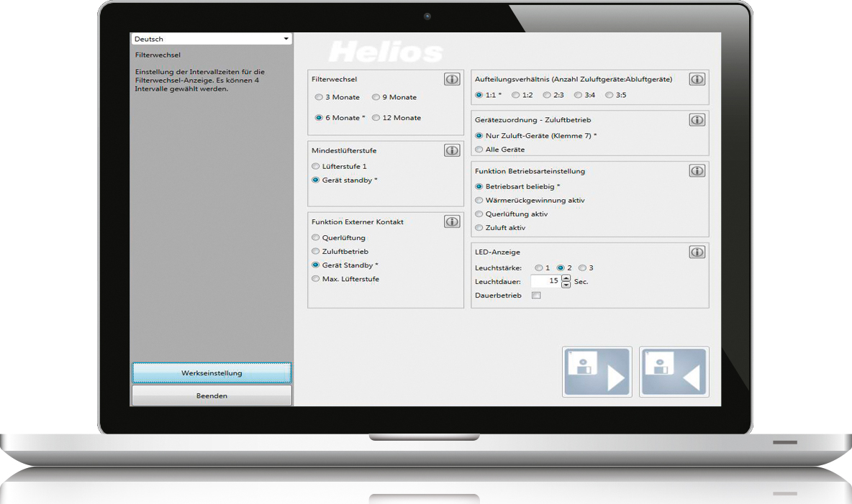This screenshot has width=852, height=504.
Task: Click the write-to-device save icon with right arrow
Action: coord(597,372)
